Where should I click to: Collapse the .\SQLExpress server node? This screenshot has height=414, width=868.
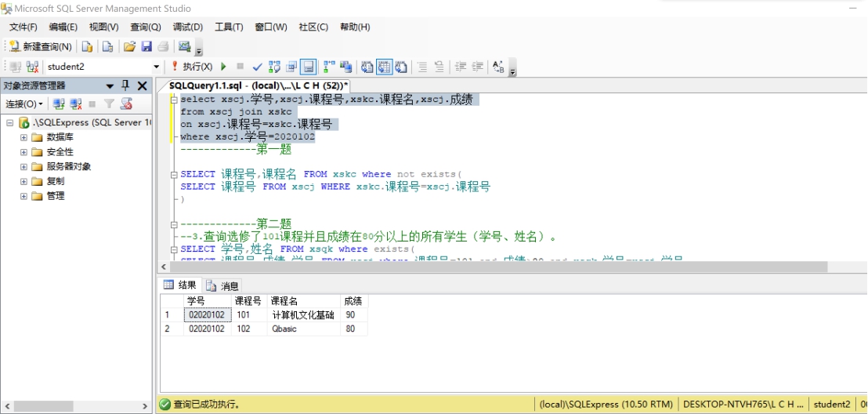[x=9, y=122]
